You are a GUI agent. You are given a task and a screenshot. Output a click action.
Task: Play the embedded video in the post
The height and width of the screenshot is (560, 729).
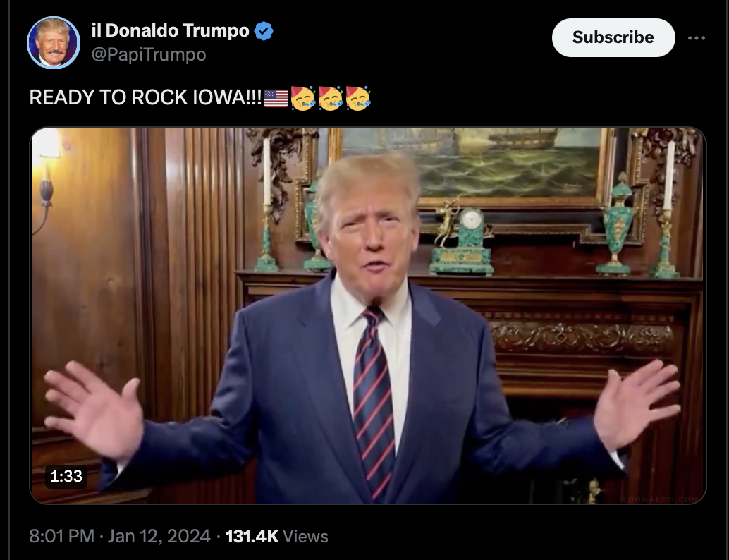click(368, 316)
